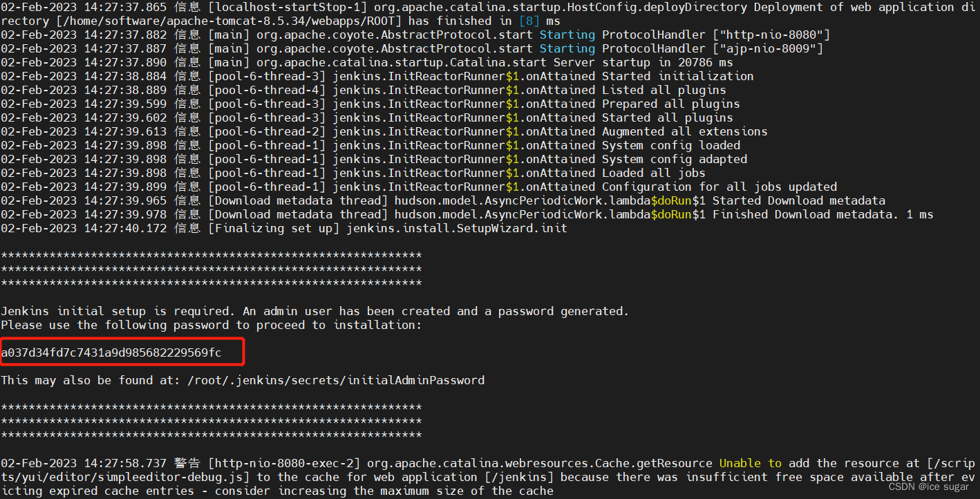
Task: Click "Configuration for all jobs updated" message
Action: pos(719,187)
